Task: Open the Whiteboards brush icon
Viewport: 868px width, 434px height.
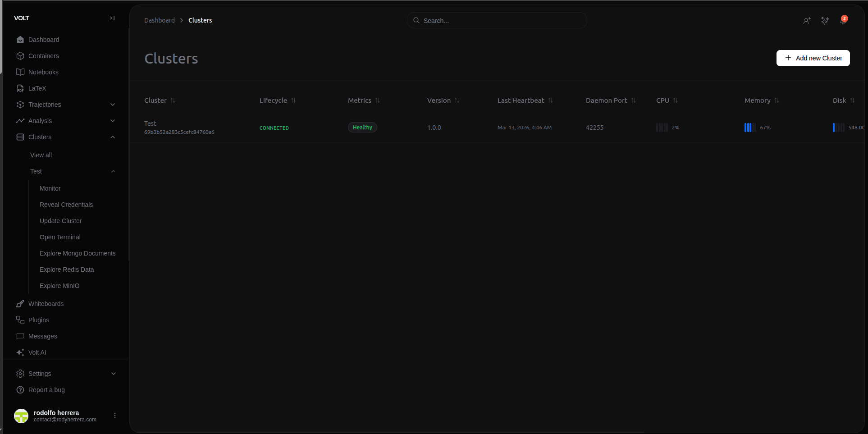Action: tap(20, 304)
